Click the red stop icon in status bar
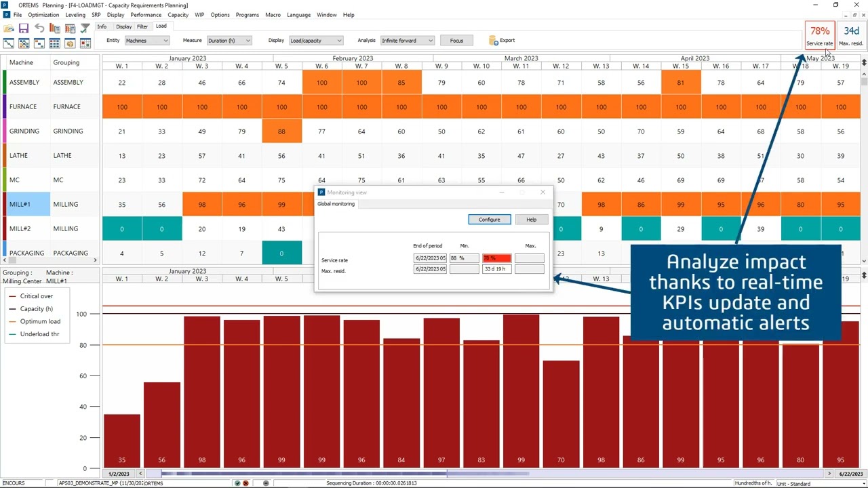This screenshot has height=488, width=868. [245, 483]
